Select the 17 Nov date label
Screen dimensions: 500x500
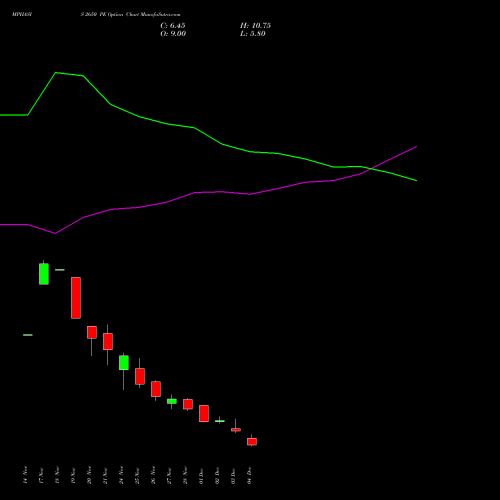click(x=41, y=475)
